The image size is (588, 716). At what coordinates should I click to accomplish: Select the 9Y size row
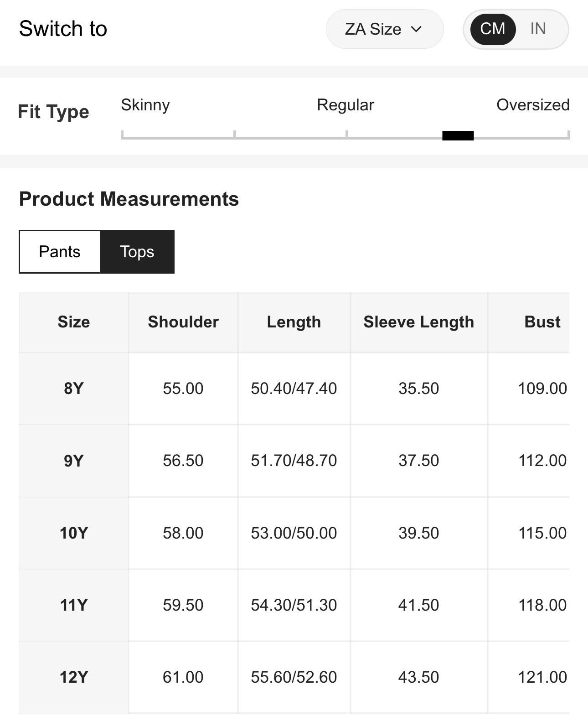(73, 461)
